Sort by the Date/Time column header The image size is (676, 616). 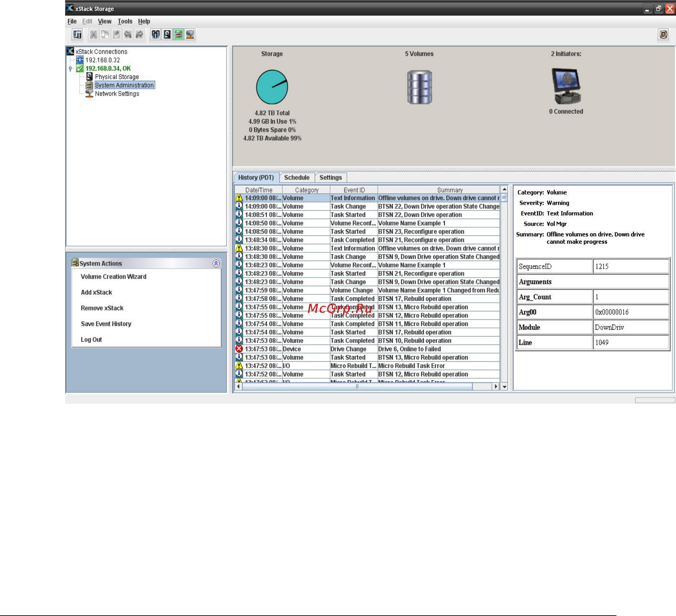pyautogui.click(x=258, y=190)
